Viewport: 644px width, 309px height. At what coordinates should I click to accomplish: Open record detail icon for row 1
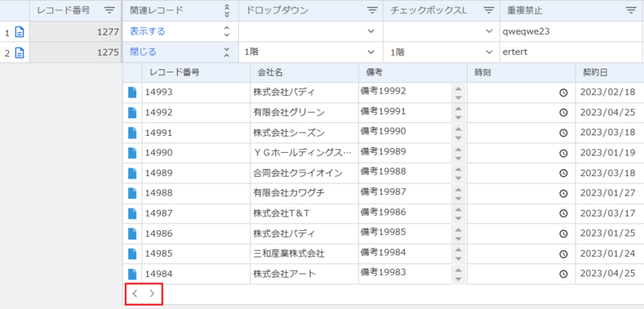pos(19,31)
